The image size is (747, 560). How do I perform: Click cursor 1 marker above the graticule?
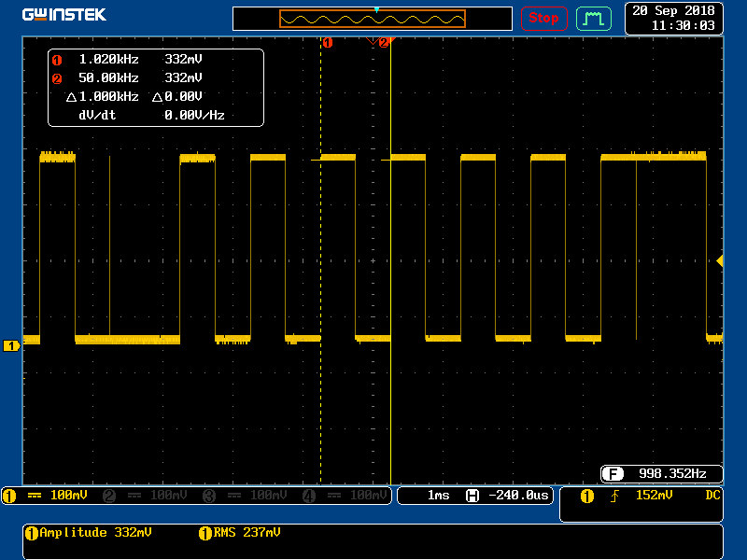(327, 43)
